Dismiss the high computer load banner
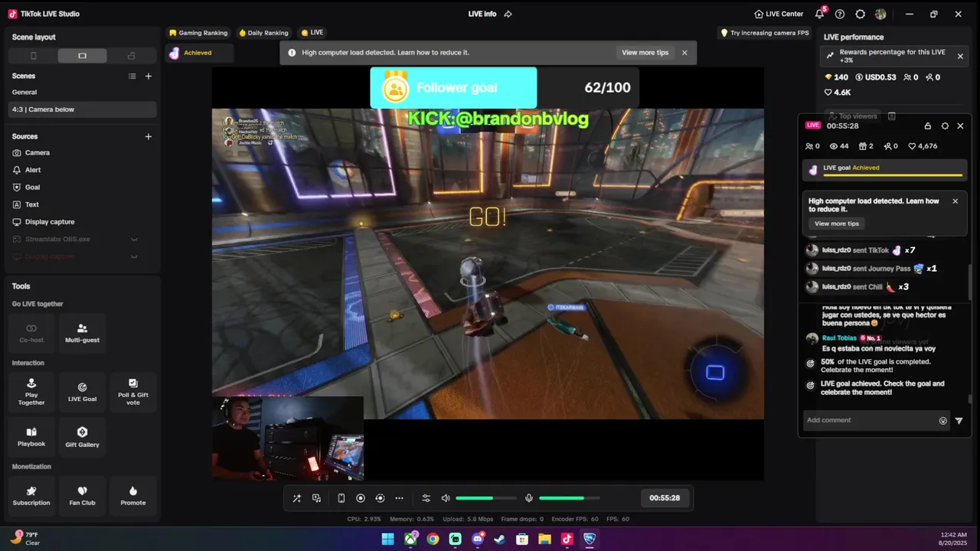 (x=684, y=53)
